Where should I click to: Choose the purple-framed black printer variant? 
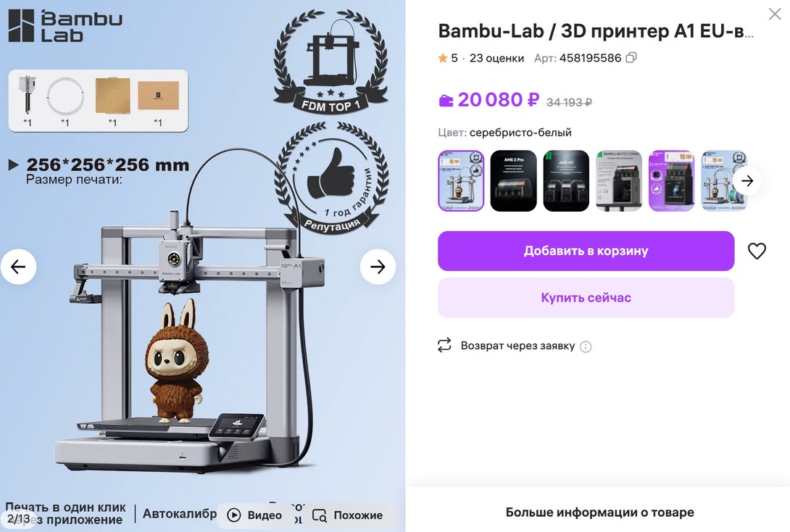click(x=672, y=180)
